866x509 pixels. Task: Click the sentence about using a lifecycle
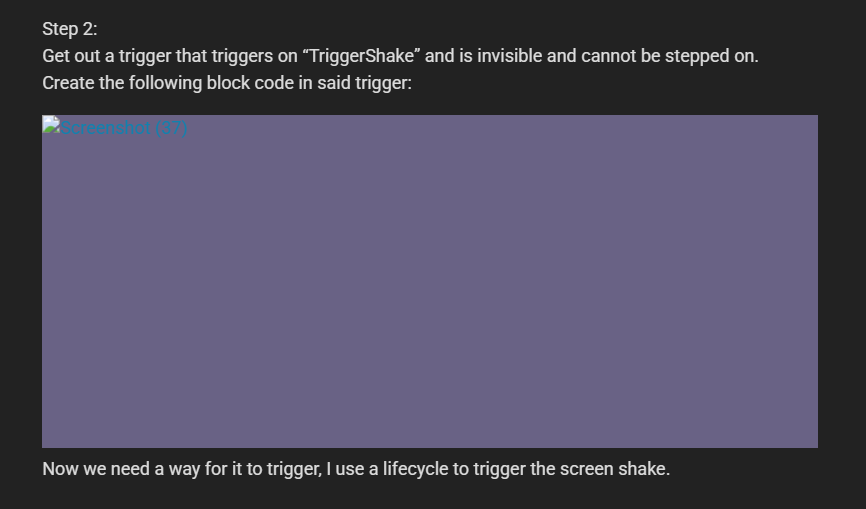[356, 469]
